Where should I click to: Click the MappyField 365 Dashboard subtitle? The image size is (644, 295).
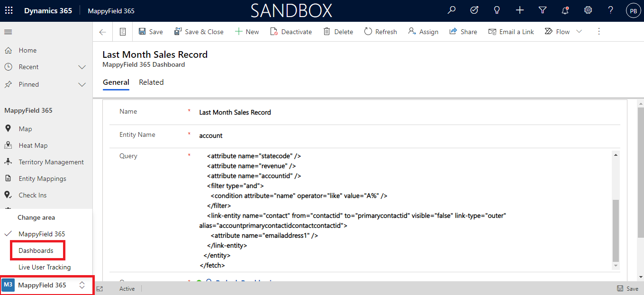click(x=144, y=64)
